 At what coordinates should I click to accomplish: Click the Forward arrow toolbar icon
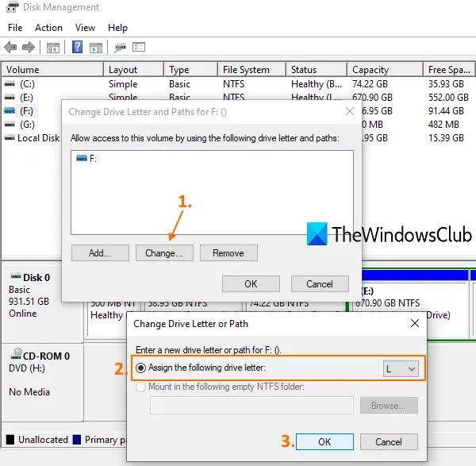tap(29, 47)
